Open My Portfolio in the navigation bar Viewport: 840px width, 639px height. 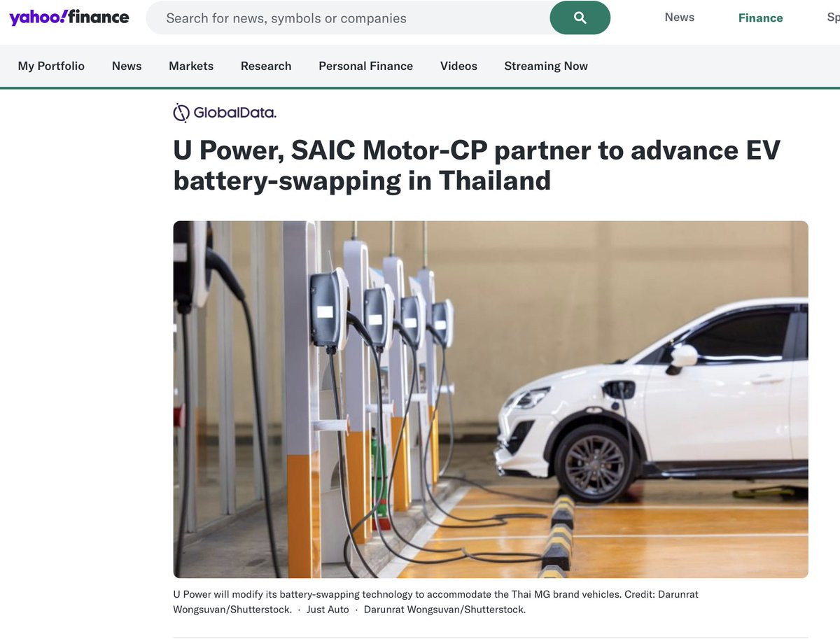[51, 66]
